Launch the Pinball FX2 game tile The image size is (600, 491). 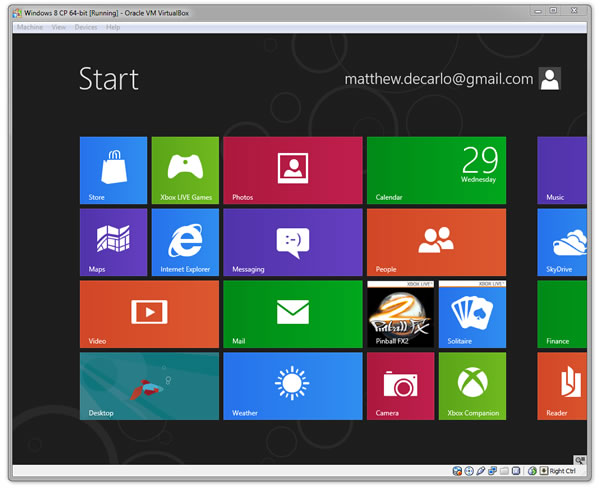click(401, 314)
